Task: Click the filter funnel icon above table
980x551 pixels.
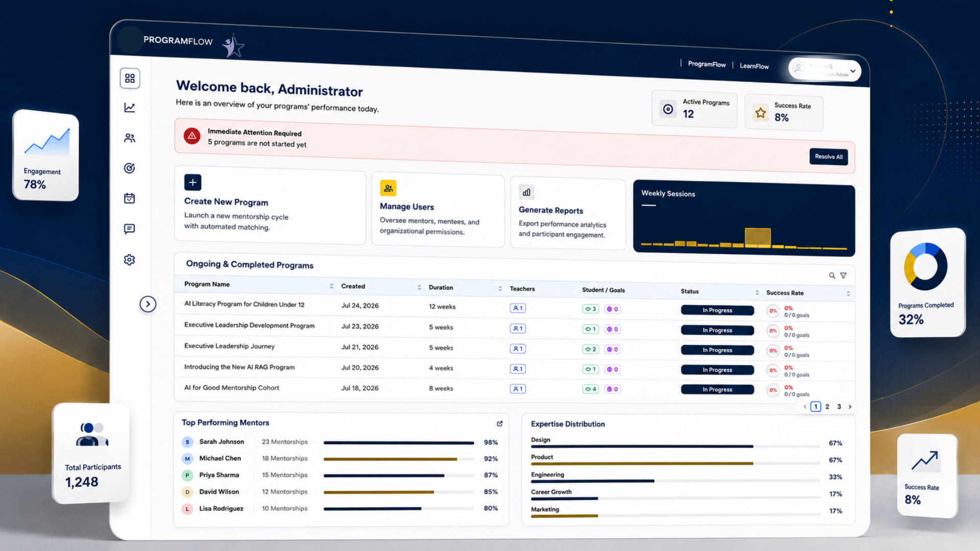Action: tap(843, 275)
